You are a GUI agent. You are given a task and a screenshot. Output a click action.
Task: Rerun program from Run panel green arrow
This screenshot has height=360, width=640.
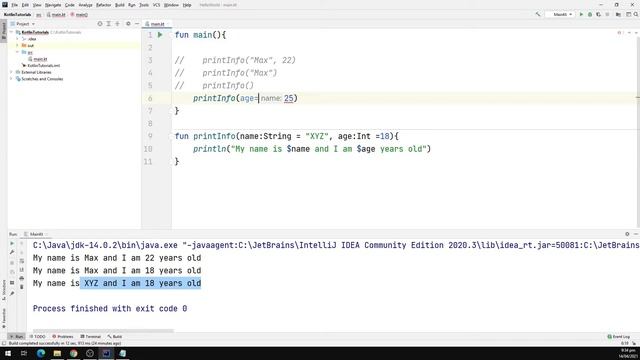[x=12, y=243]
